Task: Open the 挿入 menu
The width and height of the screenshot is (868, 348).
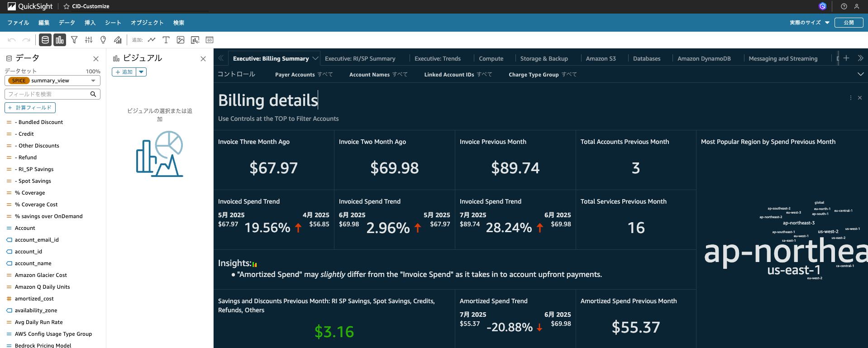Action: tap(90, 23)
